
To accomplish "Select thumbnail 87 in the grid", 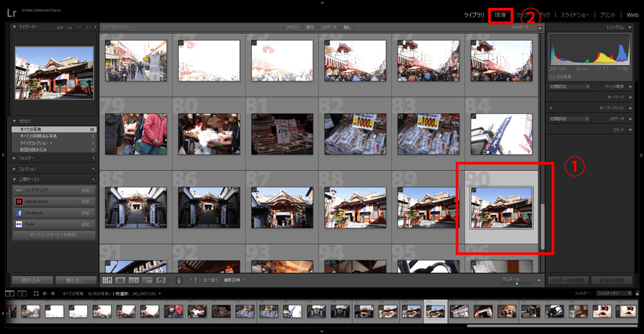I will [x=282, y=207].
